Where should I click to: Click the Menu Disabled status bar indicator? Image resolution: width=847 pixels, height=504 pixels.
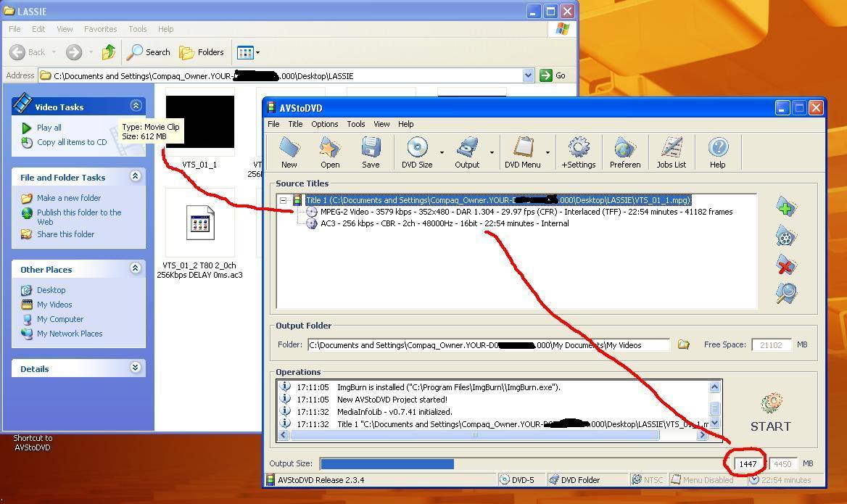point(702,479)
